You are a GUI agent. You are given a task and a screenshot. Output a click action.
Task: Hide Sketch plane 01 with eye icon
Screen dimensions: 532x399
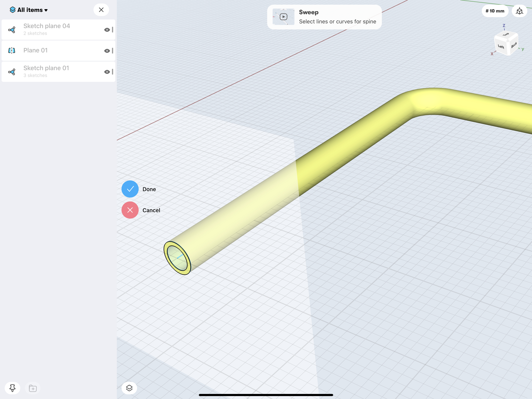(x=107, y=72)
